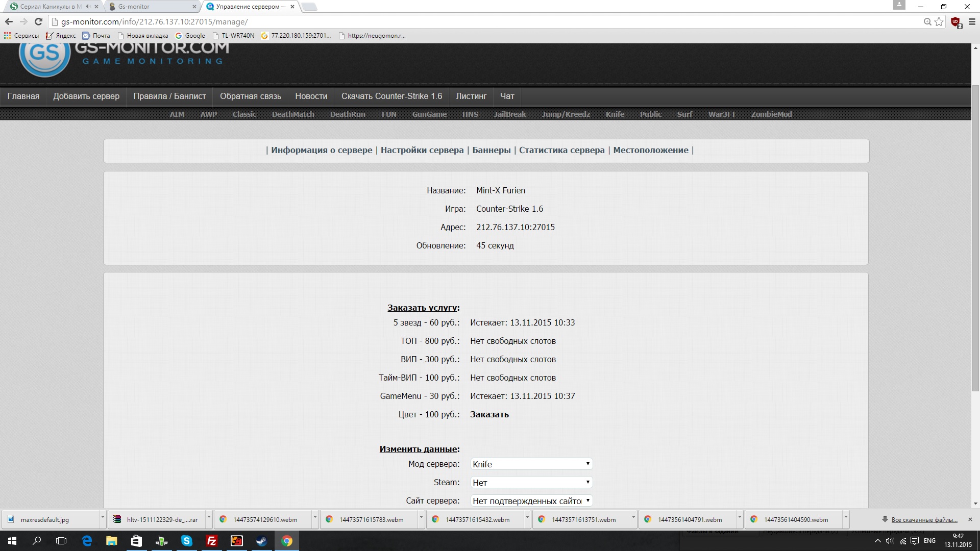Image resolution: width=980 pixels, height=551 pixels.
Task: Open Настройки сервера link
Action: coord(422,150)
